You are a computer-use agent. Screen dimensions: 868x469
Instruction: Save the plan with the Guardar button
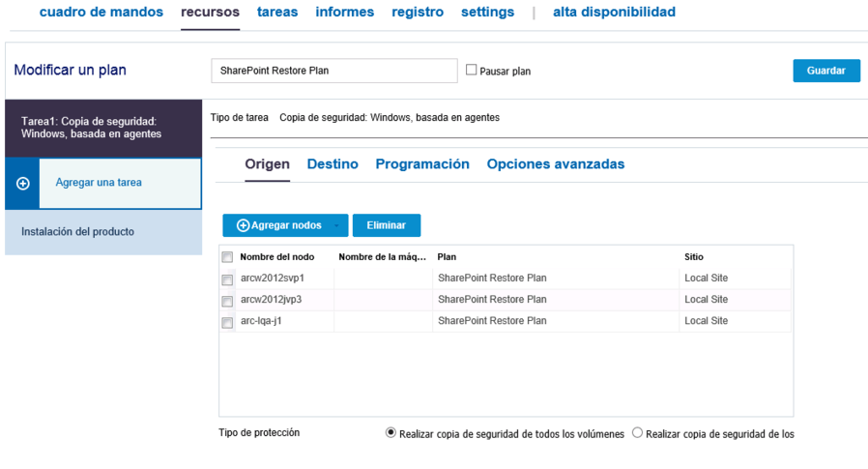(x=825, y=71)
